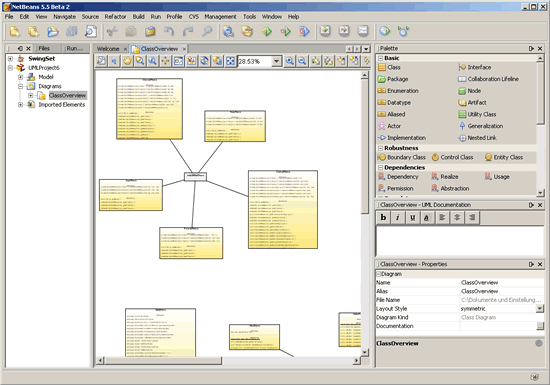Viewport: 550px width, 385px height.
Task: Click the Palette panel scrollbar thumb
Action: pyautogui.click(x=540, y=93)
